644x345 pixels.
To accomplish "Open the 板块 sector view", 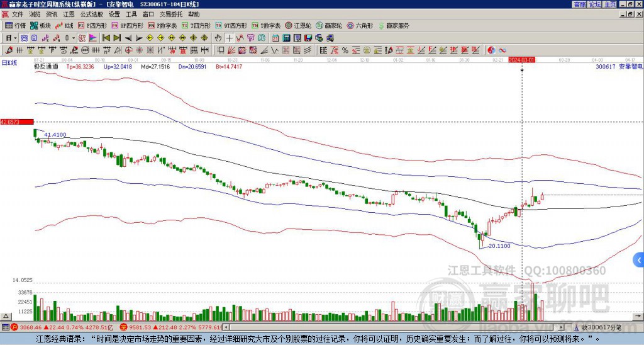I will (40, 25).
